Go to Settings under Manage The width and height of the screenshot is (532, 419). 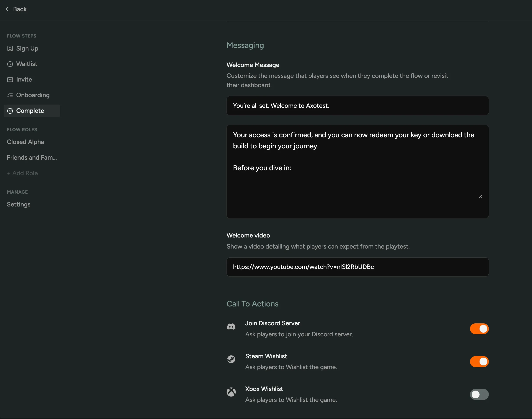tap(19, 204)
